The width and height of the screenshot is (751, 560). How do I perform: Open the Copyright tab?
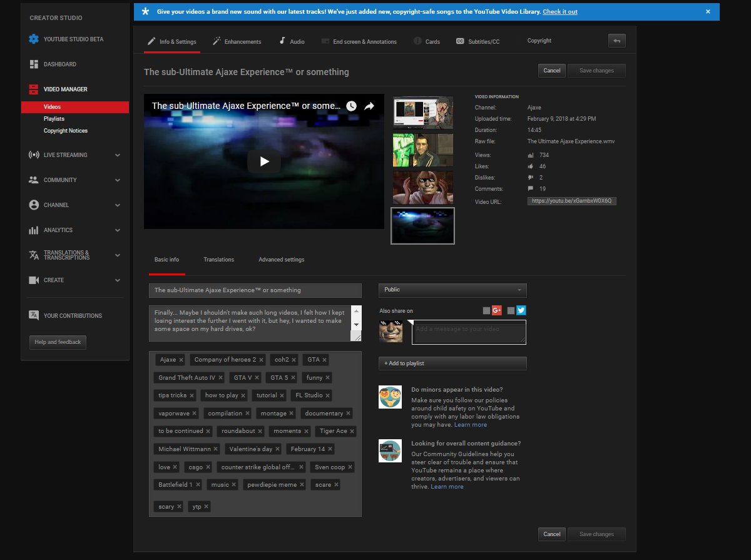(539, 41)
